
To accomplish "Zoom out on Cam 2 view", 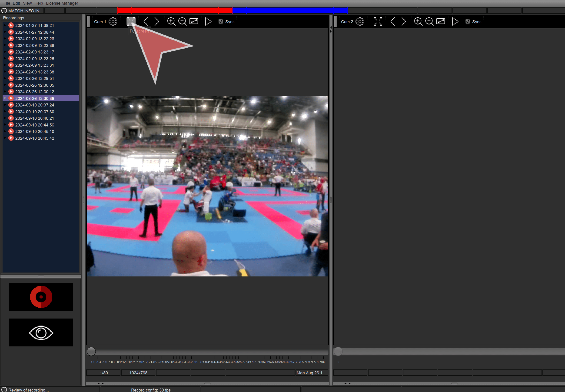I will click(x=429, y=22).
